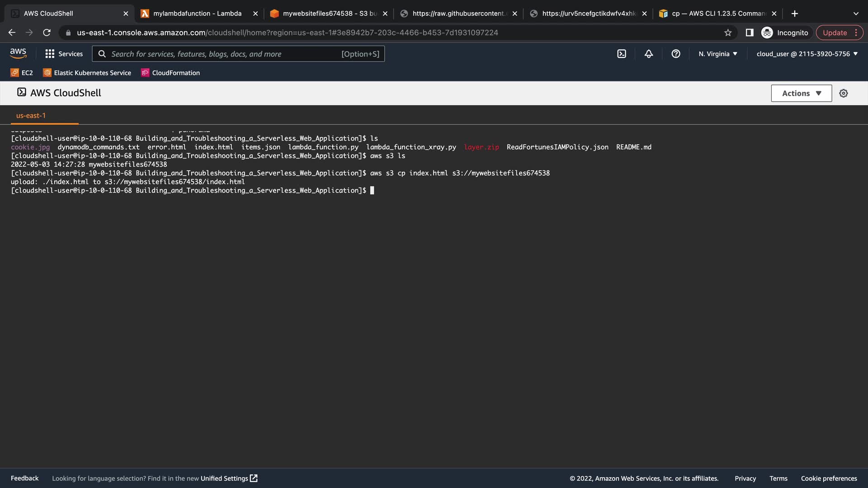The image size is (868, 488).
Task: Expand the Actions dropdown
Action: (801, 93)
